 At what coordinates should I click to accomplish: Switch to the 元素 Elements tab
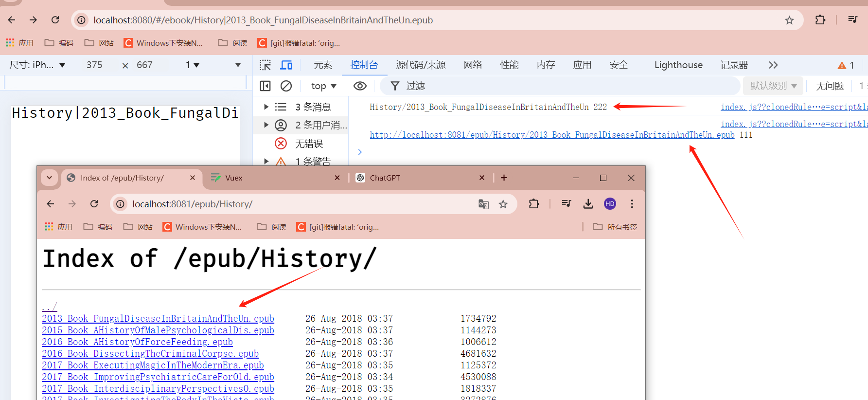click(323, 65)
